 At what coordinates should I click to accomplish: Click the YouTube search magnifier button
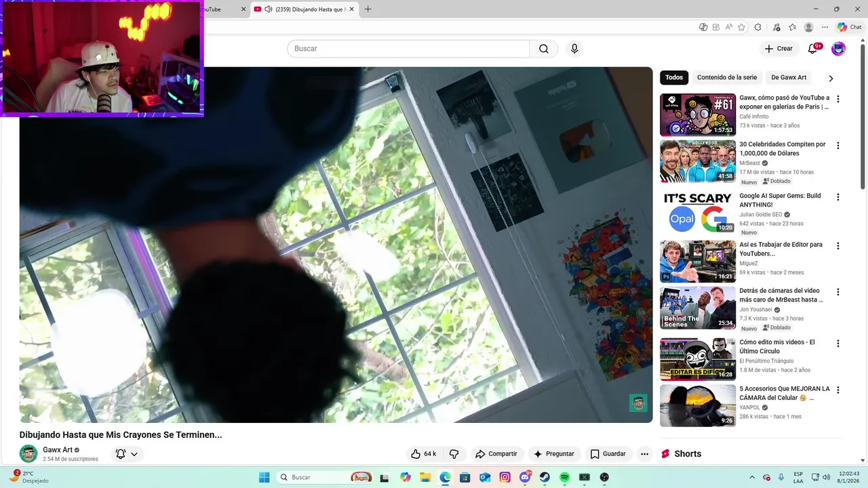pos(544,49)
